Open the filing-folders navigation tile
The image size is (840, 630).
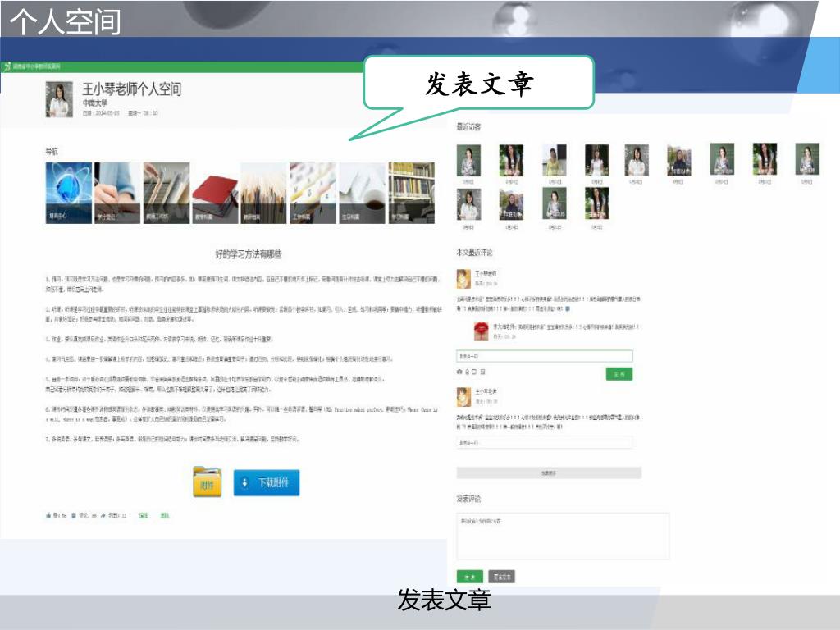166,193
